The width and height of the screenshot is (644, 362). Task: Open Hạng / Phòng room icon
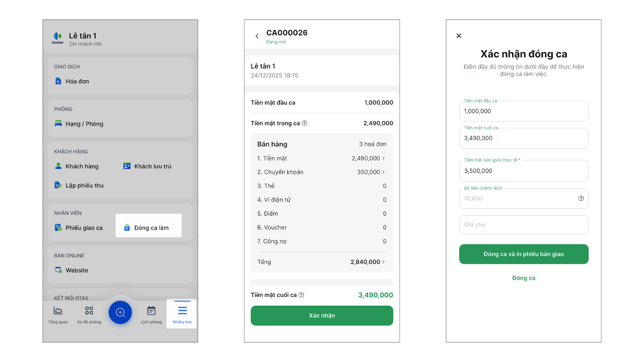58,123
